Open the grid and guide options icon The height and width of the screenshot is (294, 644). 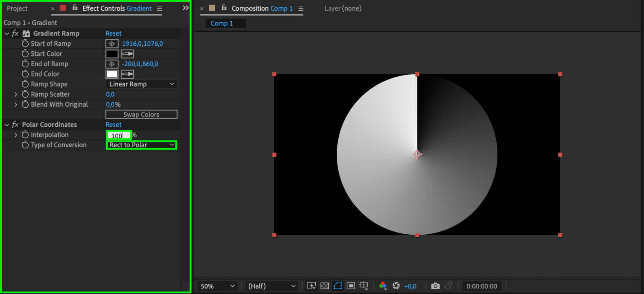point(364,286)
